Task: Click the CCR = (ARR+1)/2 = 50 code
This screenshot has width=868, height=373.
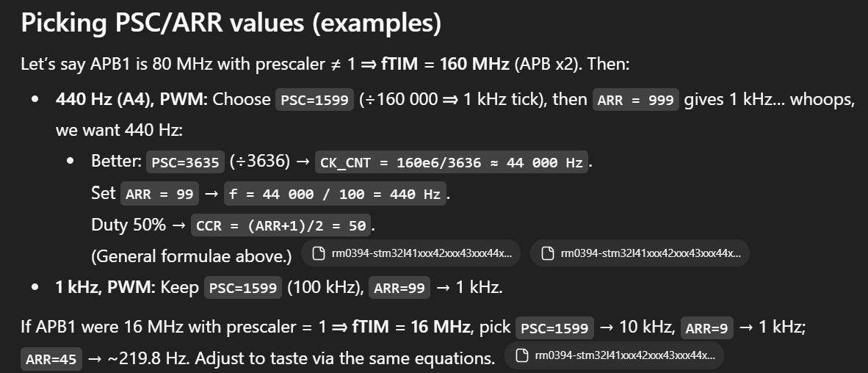Action: pyautogui.click(x=282, y=225)
